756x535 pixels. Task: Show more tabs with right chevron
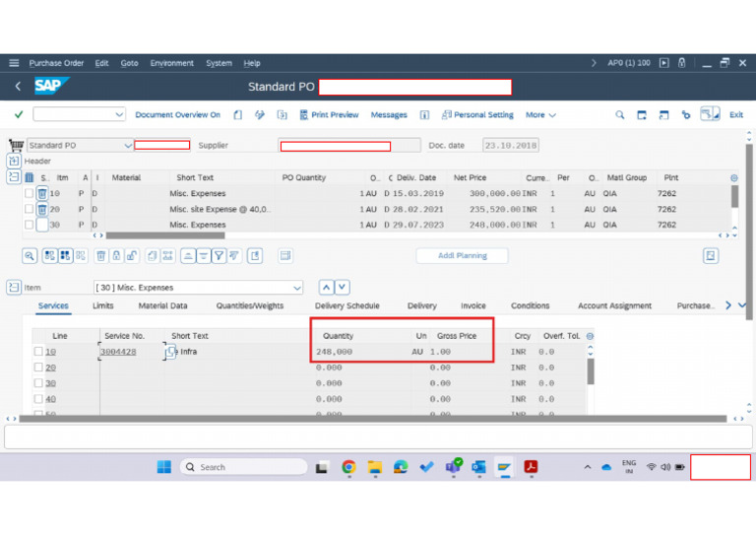728,305
